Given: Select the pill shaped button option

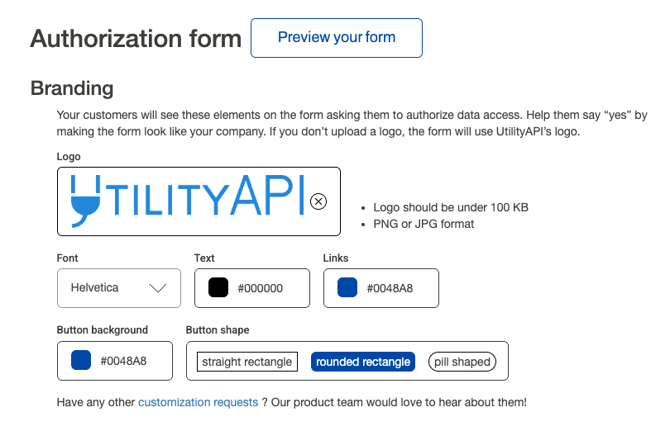Looking at the screenshot, I should pos(462,361).
